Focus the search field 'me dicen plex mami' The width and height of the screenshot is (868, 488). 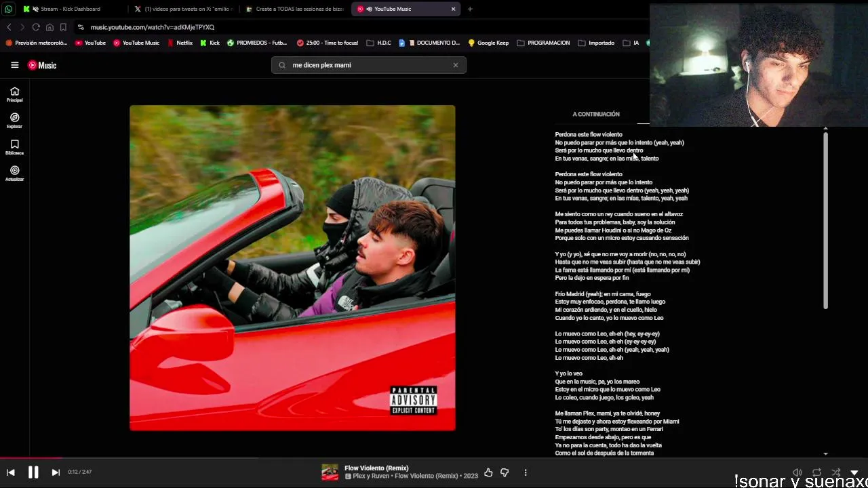tap(369, 65)
